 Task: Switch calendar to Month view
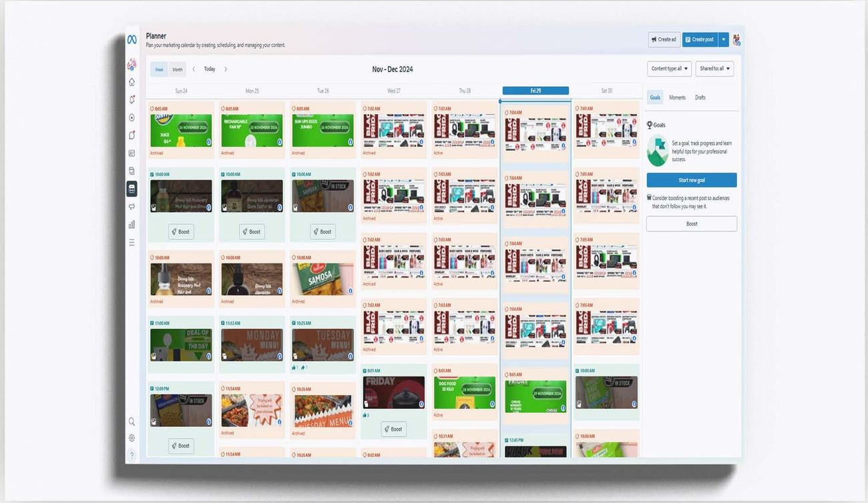click(177, 69)
